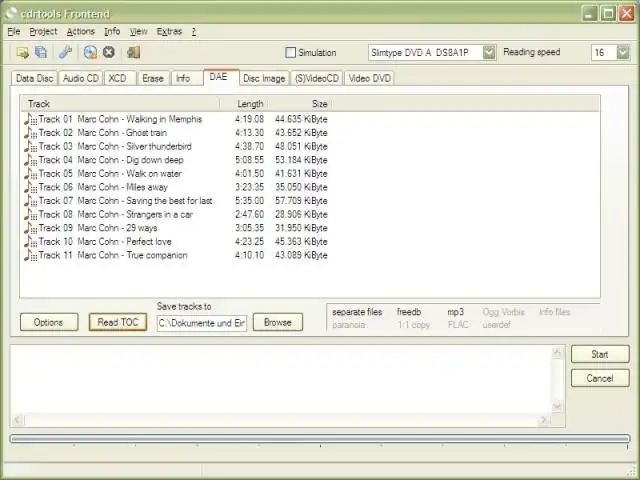Select 'Marc Cohn - Walk on water' track name
Screen dimensions: 640x480
[129, 173]
